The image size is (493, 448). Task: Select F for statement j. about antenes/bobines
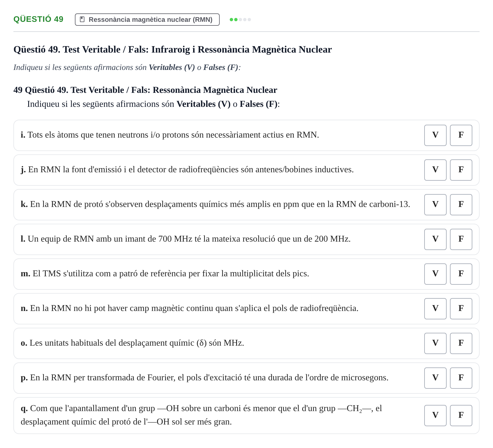(461, 170)
